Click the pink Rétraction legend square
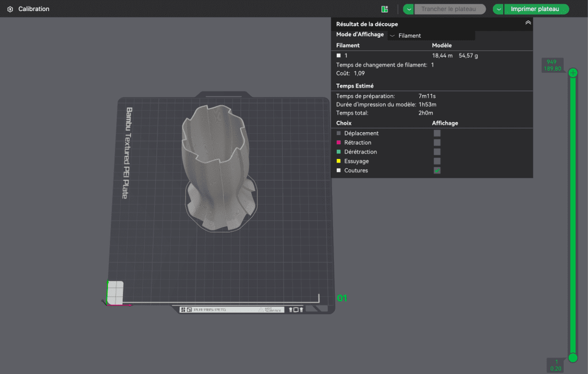The height and width of the screenshot is (374, 588). [x=339, y=143]
